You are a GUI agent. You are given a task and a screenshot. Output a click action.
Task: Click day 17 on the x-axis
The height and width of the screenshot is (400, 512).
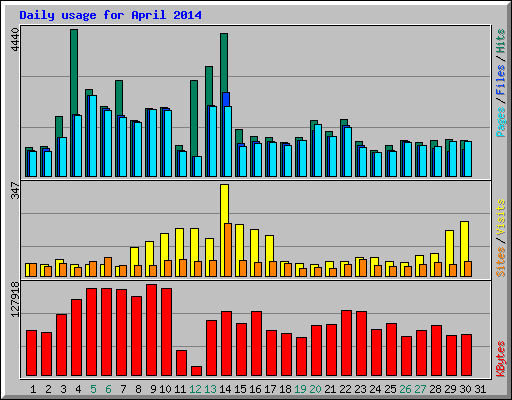click(x=270, y=389)
